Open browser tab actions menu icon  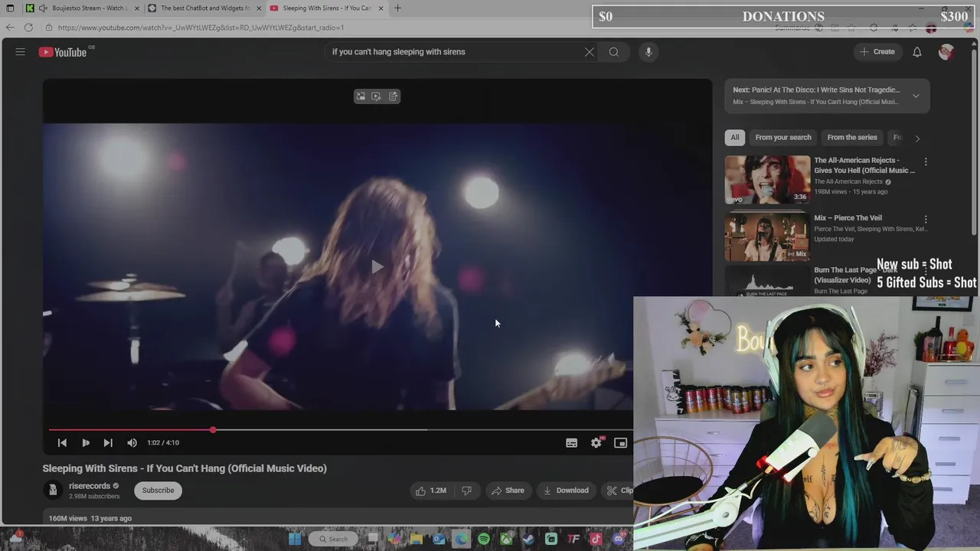click(10, 8)
